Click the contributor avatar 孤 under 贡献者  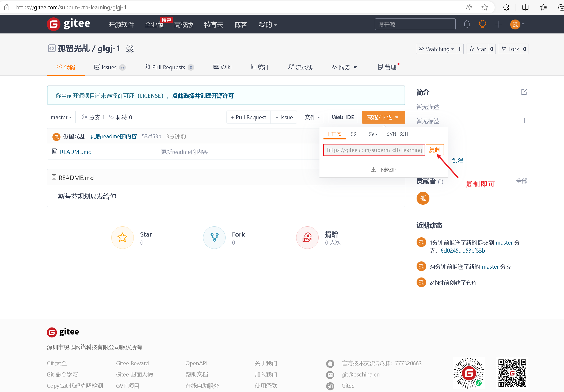tap(423, 198)
